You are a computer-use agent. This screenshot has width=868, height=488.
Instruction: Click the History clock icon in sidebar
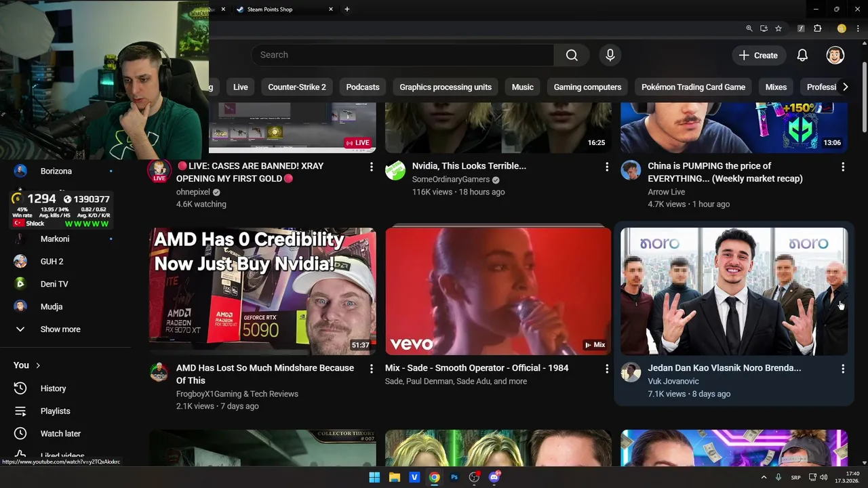pyautogui.click(x=20, y=388)
